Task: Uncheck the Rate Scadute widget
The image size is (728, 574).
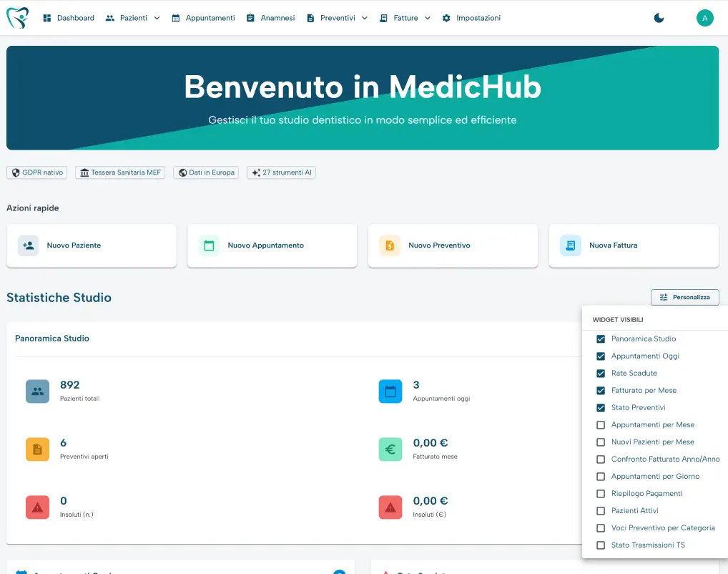Action: point(601,373)
